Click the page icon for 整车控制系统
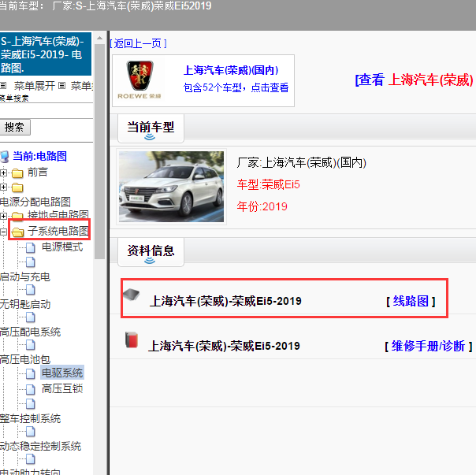The image size is (476, 475). (31, 404)
